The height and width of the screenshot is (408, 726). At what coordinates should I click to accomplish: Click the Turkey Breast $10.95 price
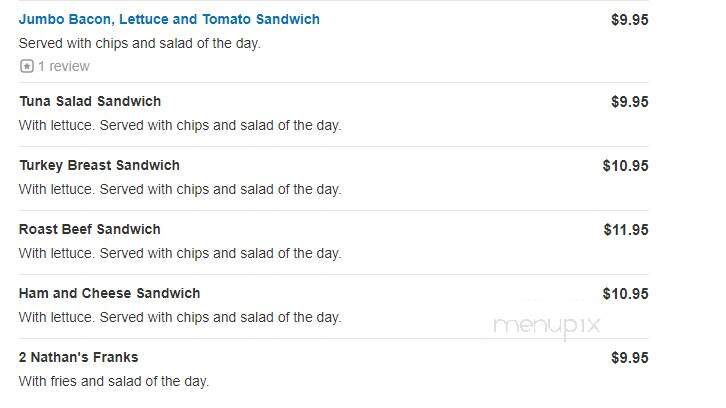click(625, 166)
